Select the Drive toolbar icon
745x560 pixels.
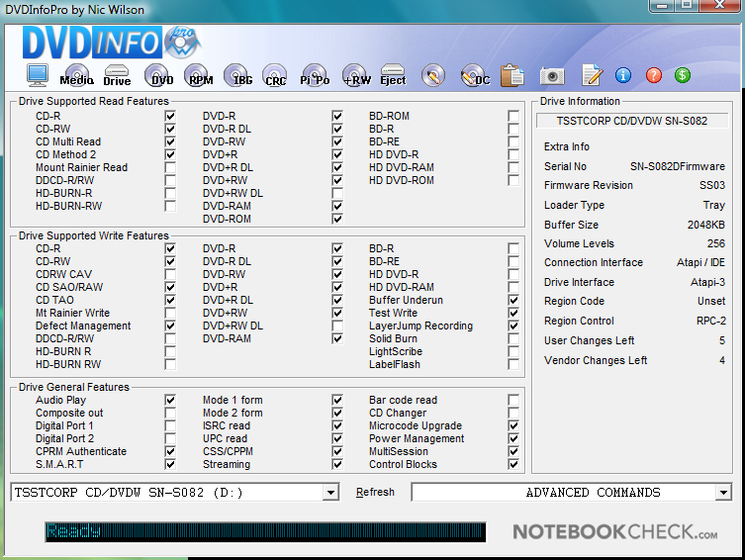(x=117, y=75)
